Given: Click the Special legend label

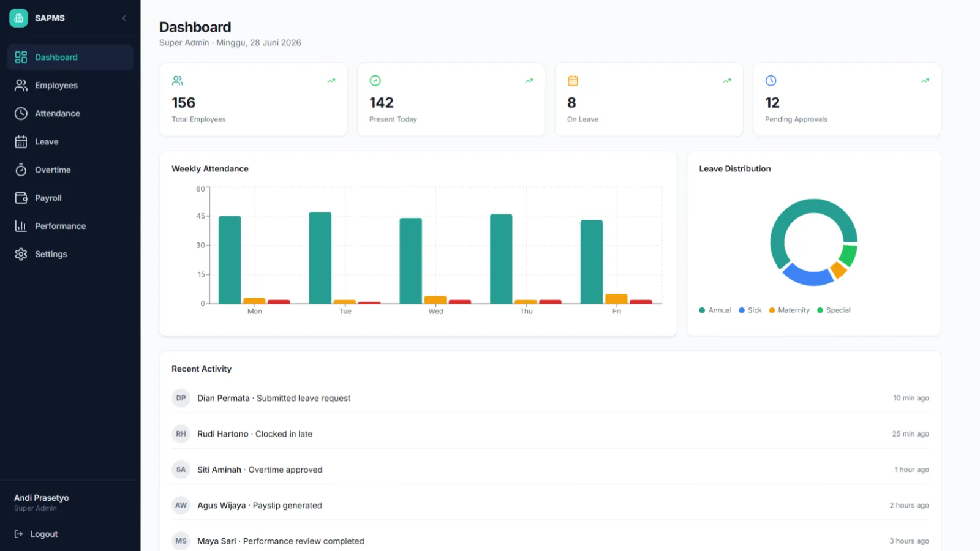Looking at the screenshot, I should [x=838, y=310].
